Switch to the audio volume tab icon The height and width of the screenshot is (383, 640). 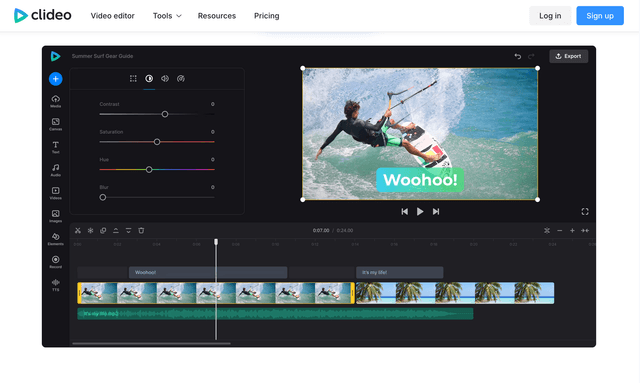pyautogui.click(x=165, y=78)
